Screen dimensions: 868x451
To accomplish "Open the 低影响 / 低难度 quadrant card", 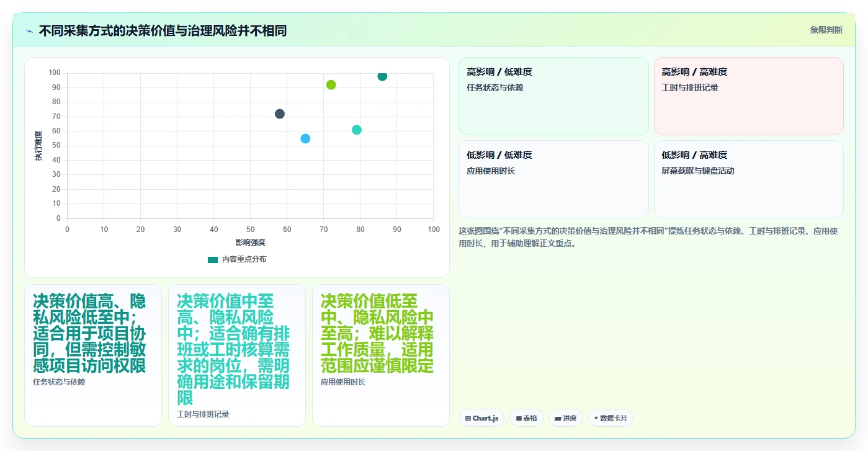I will tap(553, 179).
